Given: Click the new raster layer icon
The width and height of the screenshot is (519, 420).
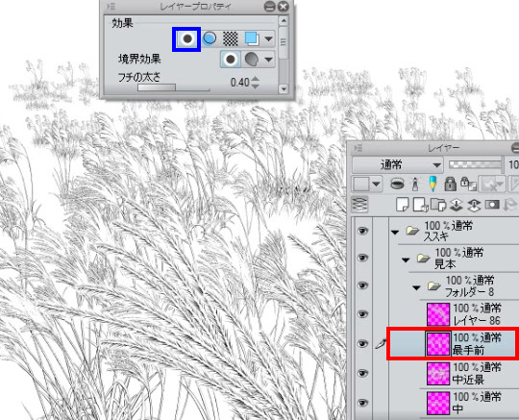Looking at the screenshot, I should pyautogui.click(x=403, y=206).
